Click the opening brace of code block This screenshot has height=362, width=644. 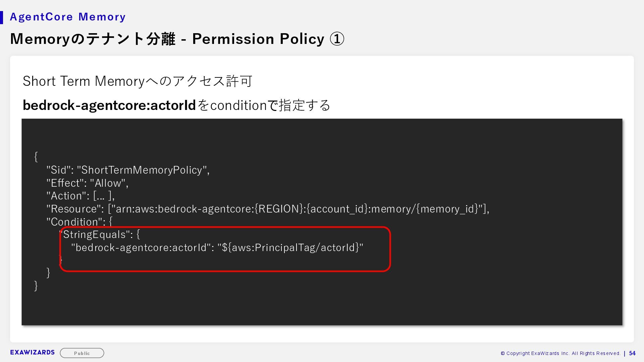click(x=36, y=157)
